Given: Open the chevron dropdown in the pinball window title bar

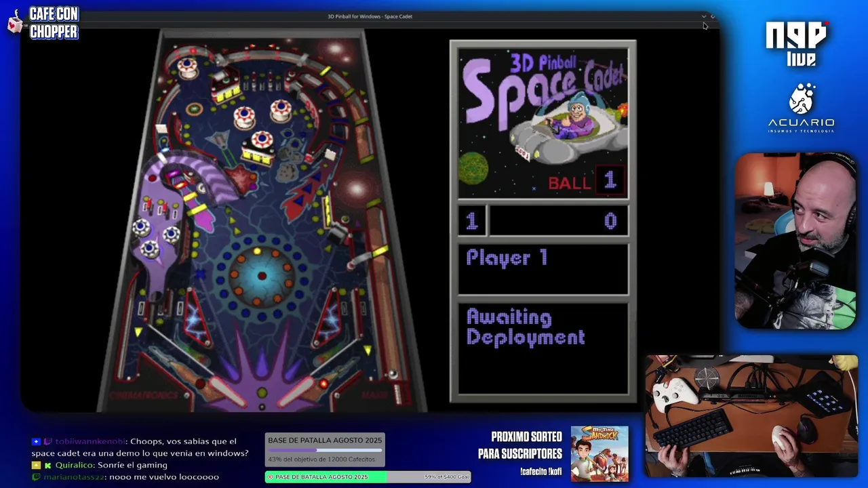Looking at the screenshot, I should coord(704,16).
